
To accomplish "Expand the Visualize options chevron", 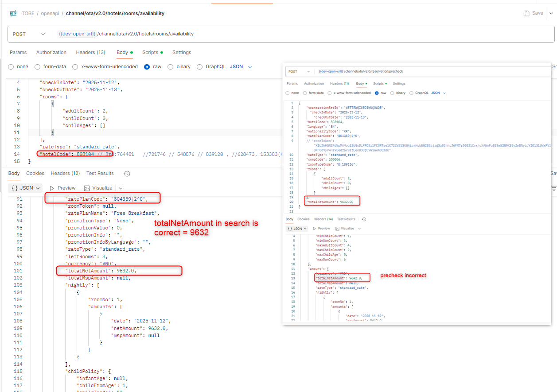I will (121, 188).
